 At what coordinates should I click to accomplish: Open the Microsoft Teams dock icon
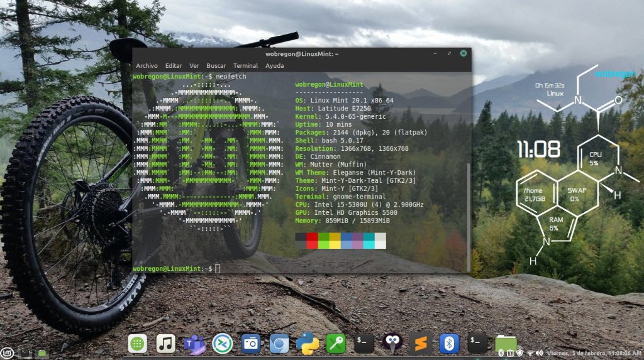[x=194, y=343]
